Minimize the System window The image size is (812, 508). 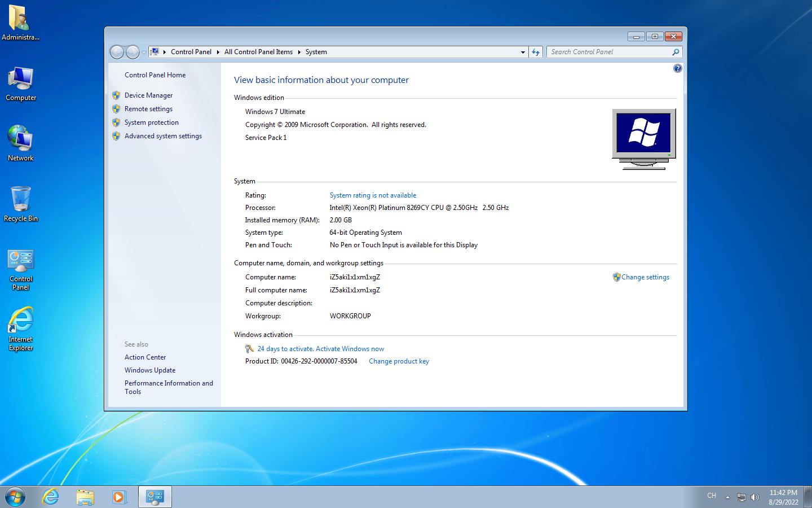[636, 37]
